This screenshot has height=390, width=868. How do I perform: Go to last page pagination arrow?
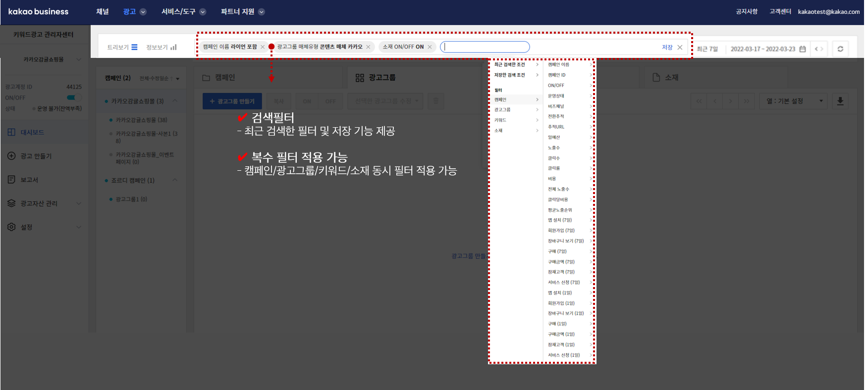pyautogui.click(x=746, y=101)
